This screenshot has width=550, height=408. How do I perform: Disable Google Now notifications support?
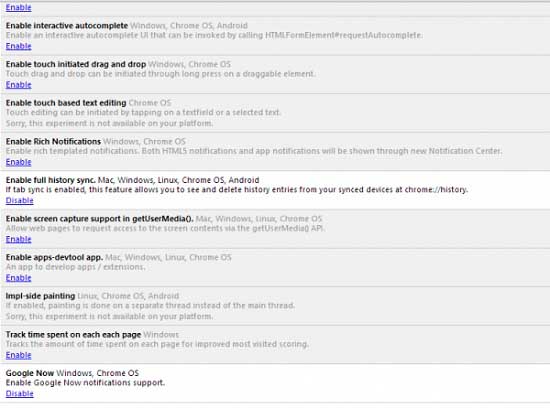pyautogui.click(x=20, y=393)
